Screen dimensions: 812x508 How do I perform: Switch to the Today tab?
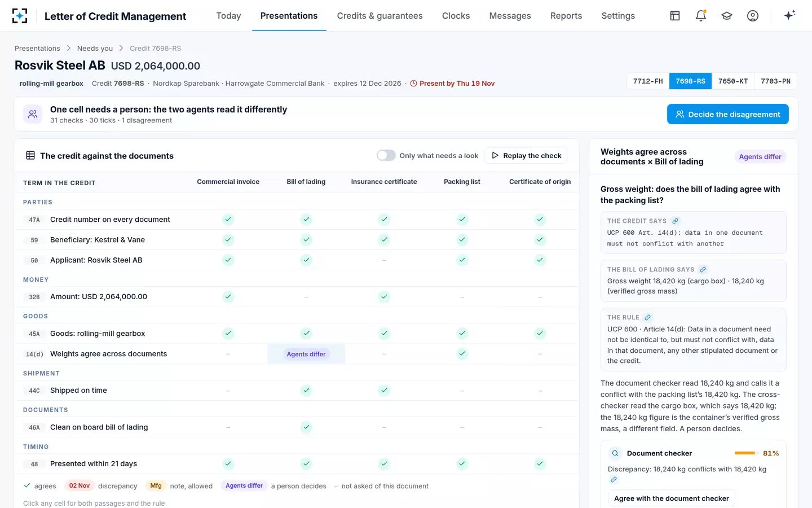pos(228,16)
